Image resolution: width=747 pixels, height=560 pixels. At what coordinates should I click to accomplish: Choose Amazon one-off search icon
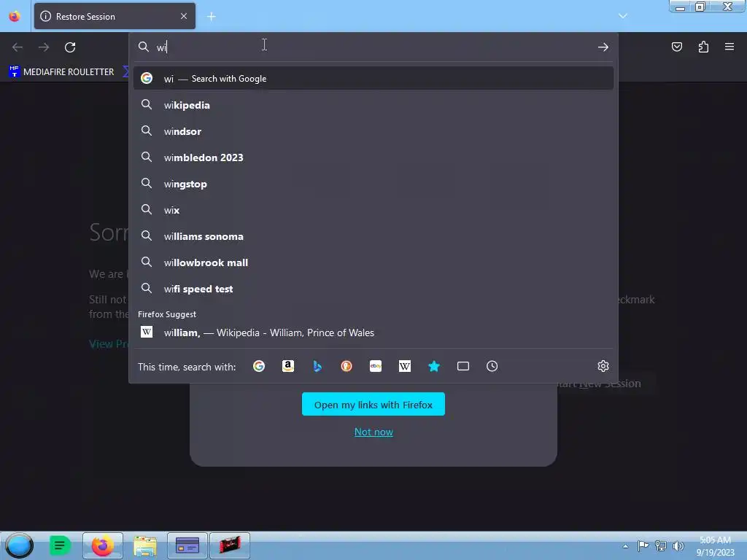(287, 366)
